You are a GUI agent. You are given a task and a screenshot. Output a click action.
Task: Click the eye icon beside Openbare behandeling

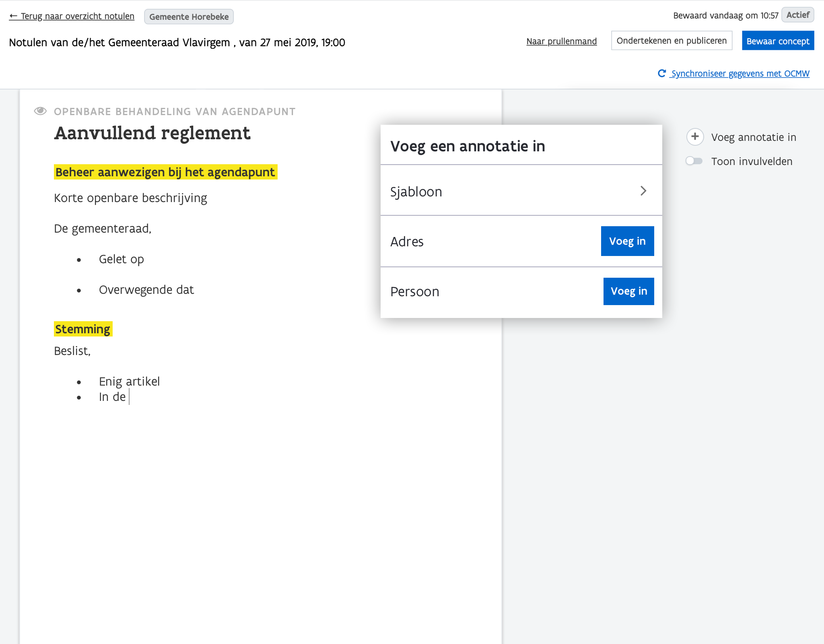pyautogui.click(x=40, y=111)
